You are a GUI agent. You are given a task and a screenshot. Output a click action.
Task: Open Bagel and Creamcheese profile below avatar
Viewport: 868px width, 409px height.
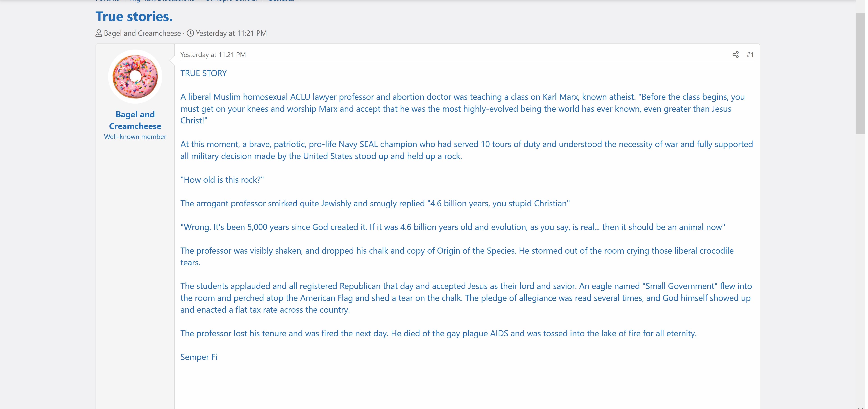point(135,120)
